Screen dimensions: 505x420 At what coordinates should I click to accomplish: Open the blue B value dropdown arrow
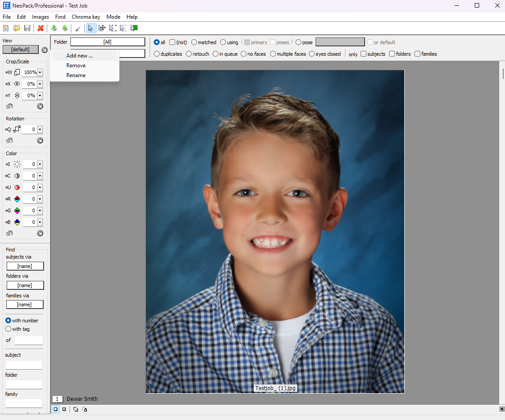40,222
